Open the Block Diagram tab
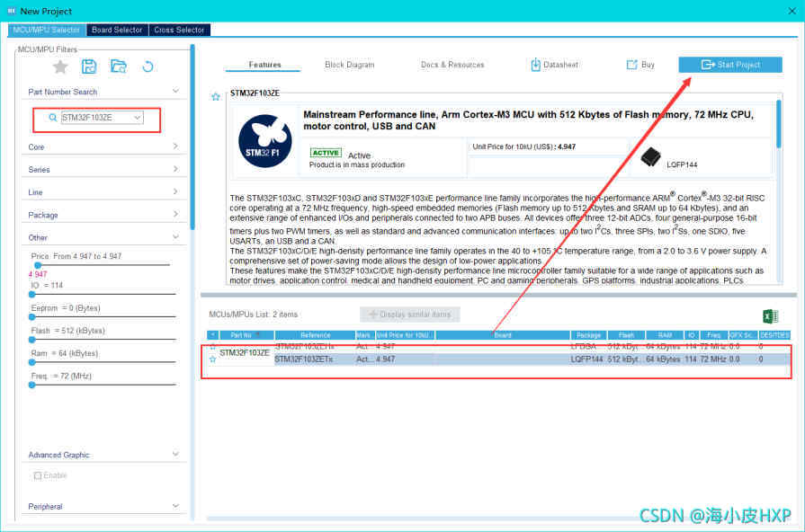805x532 pixels. click(x=350, y=65)
